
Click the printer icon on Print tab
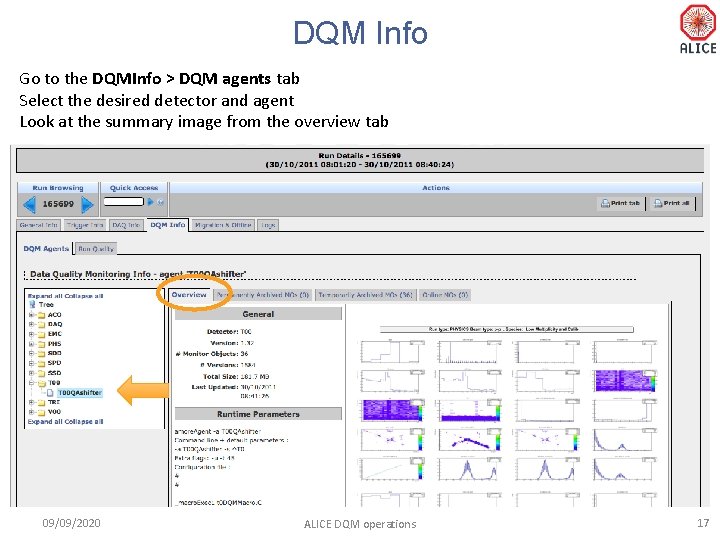tap(605, 203)
